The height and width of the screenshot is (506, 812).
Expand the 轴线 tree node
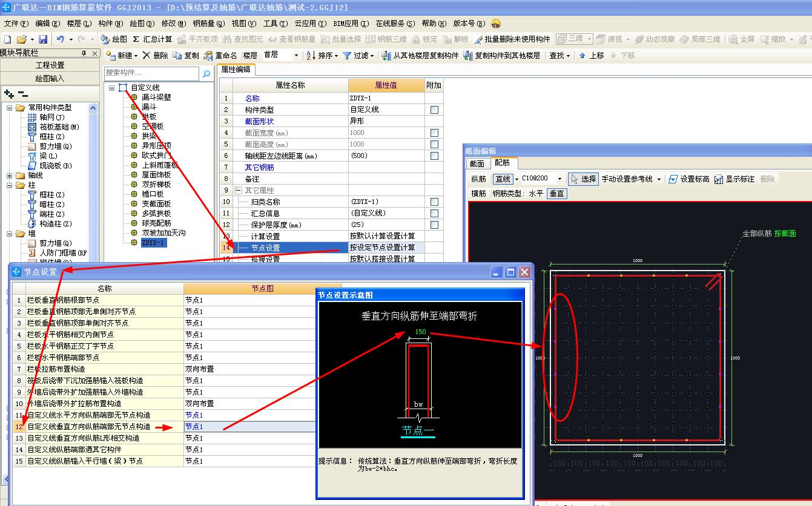point(10,176)
